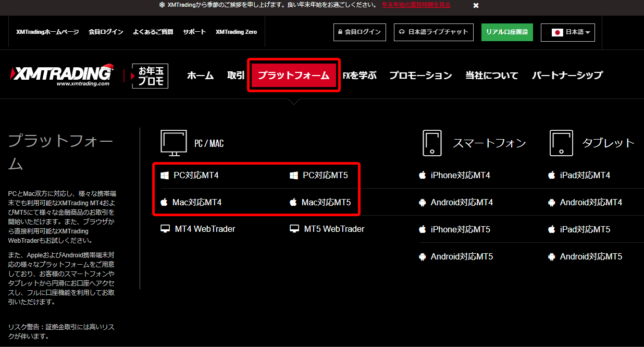Start 日本語ライブチャット

(x=434, y=32)
